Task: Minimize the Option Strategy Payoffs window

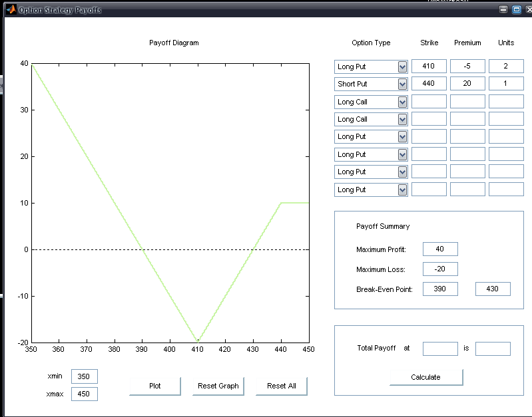Action: 503,9
